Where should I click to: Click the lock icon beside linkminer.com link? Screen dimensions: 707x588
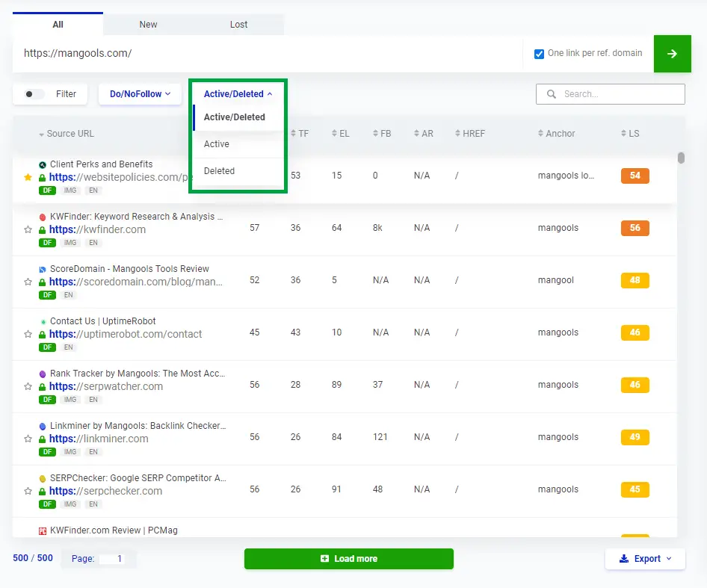tap(43, 439)
